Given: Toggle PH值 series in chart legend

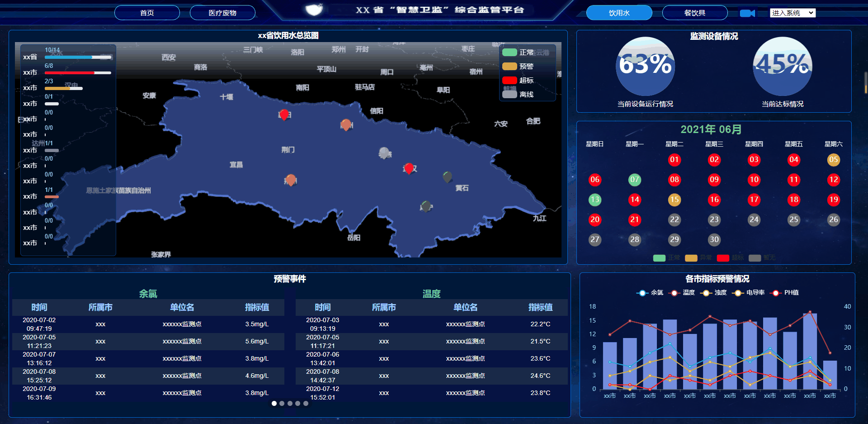Looking at the screenshot, I should [x=784, y=293].
